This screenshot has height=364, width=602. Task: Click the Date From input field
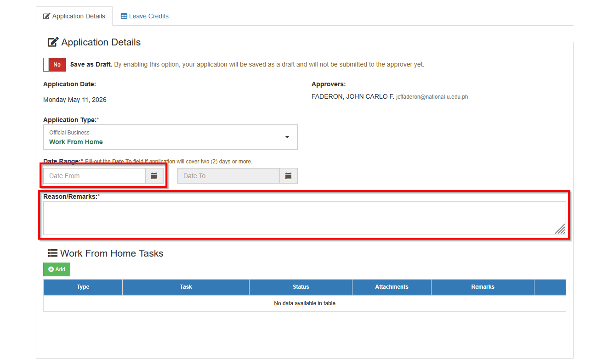(x=94, y=176)
